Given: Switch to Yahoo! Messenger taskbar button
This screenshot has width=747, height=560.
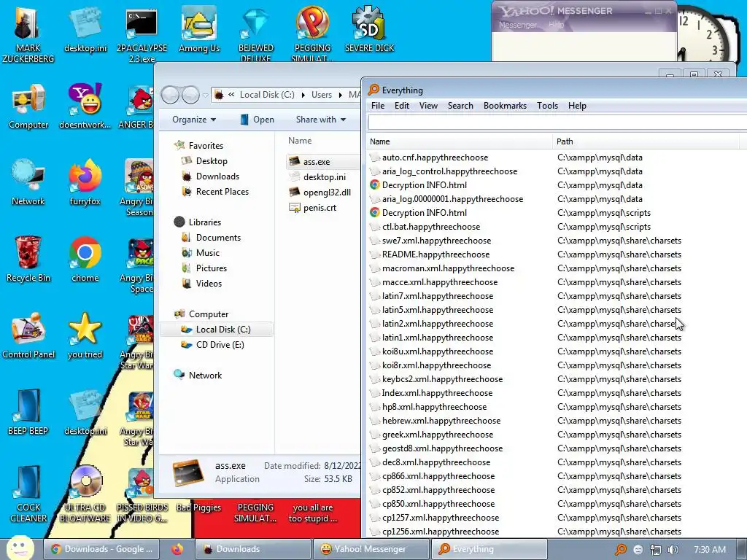Looking at the screenshot, I should point(371,549).
